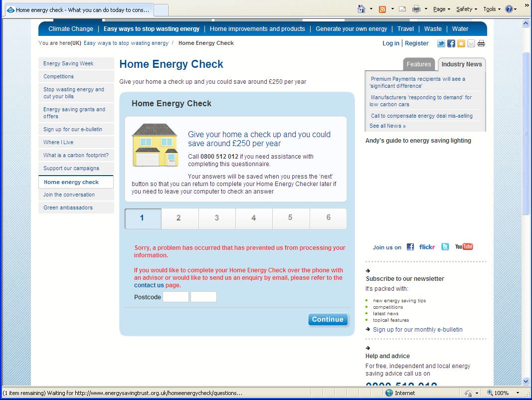Viewport: 532px width, 400px height.
Task: Expand zoom level dropdown arrow at 100%
Action: click(518, 393)
